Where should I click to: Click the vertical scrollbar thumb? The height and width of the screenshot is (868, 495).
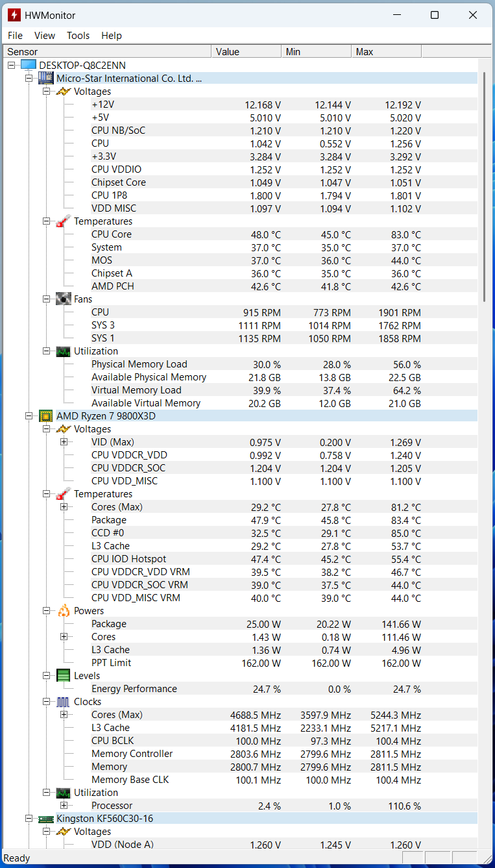[484, 186]
